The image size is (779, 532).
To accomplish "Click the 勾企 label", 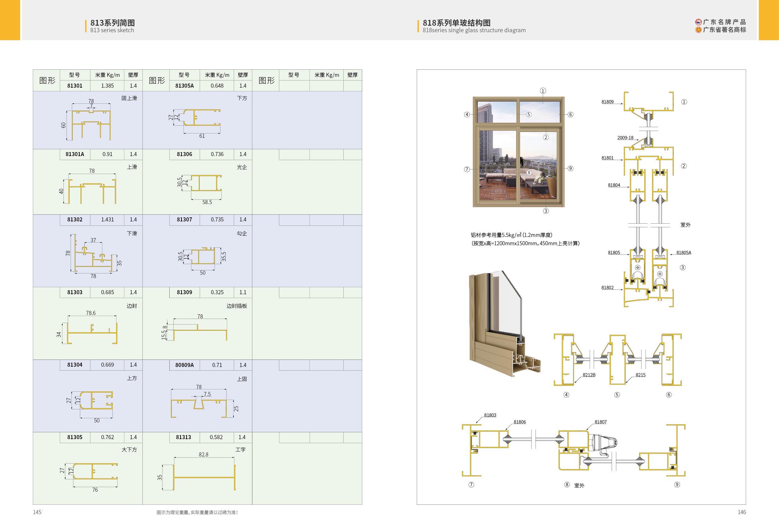I will 242,233.
